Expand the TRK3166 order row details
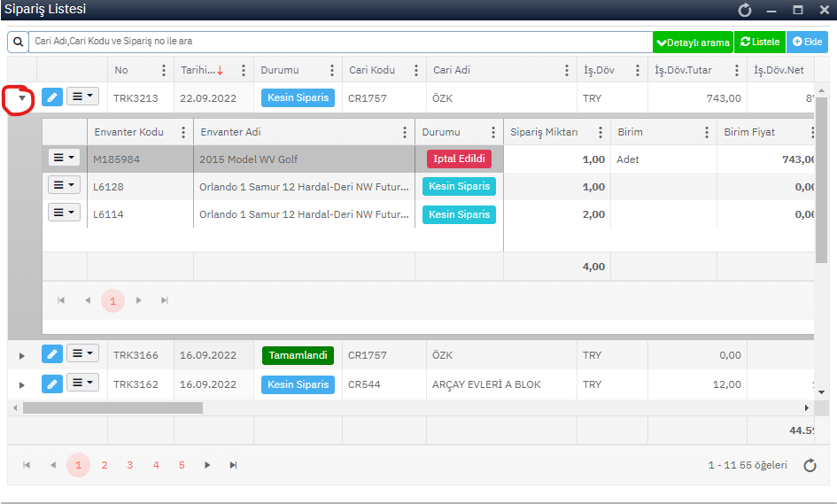 pyautogui.click(x=22, y=356)
